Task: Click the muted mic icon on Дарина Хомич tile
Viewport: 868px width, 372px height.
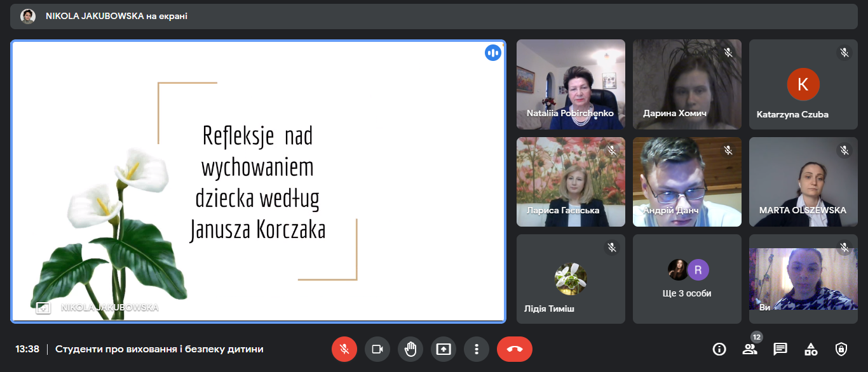Action: [x=728, y=53]
